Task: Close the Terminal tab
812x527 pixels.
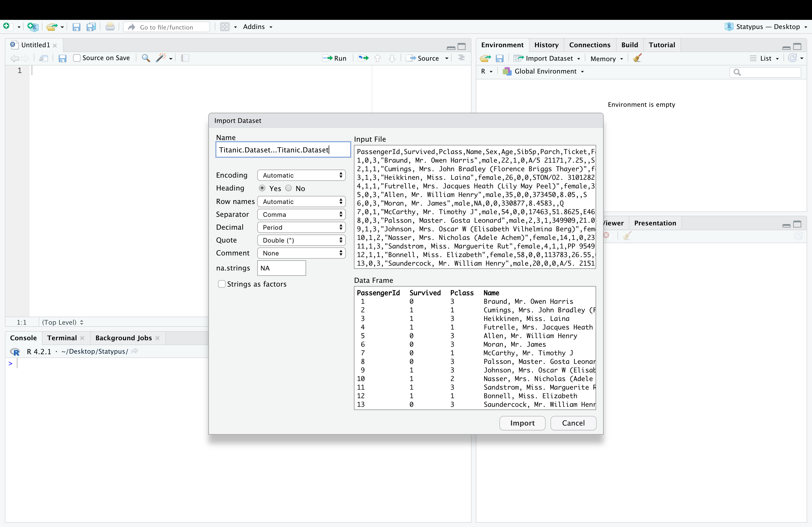Action: pyautogui.click(x=82, y=338)
